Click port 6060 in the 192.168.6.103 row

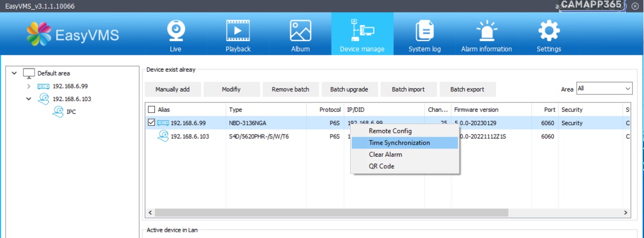point(548,136)
